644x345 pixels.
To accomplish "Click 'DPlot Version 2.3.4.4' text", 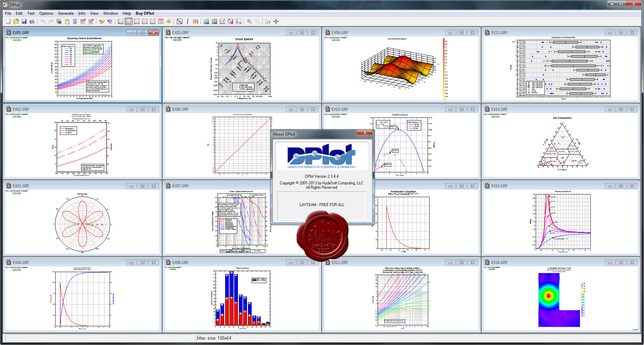I will [x=321, y=176].
